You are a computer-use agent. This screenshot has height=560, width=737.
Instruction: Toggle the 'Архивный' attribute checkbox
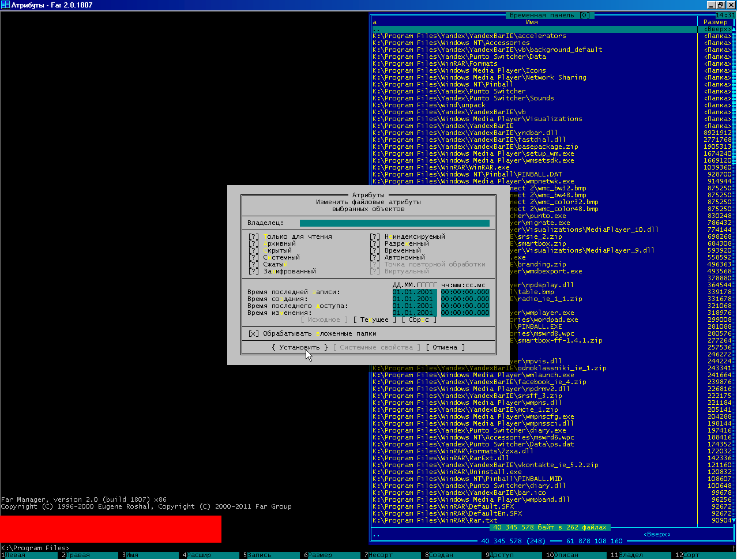point(254,244)
